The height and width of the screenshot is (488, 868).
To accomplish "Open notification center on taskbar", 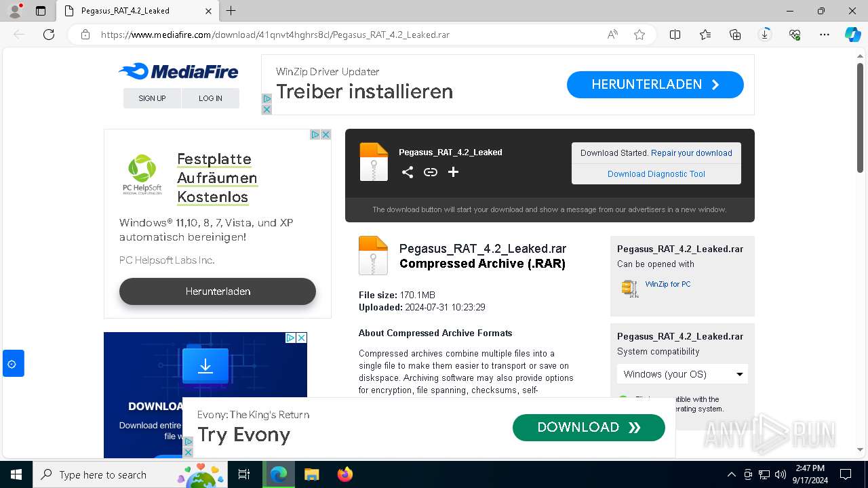I will [x=846, y=474].
